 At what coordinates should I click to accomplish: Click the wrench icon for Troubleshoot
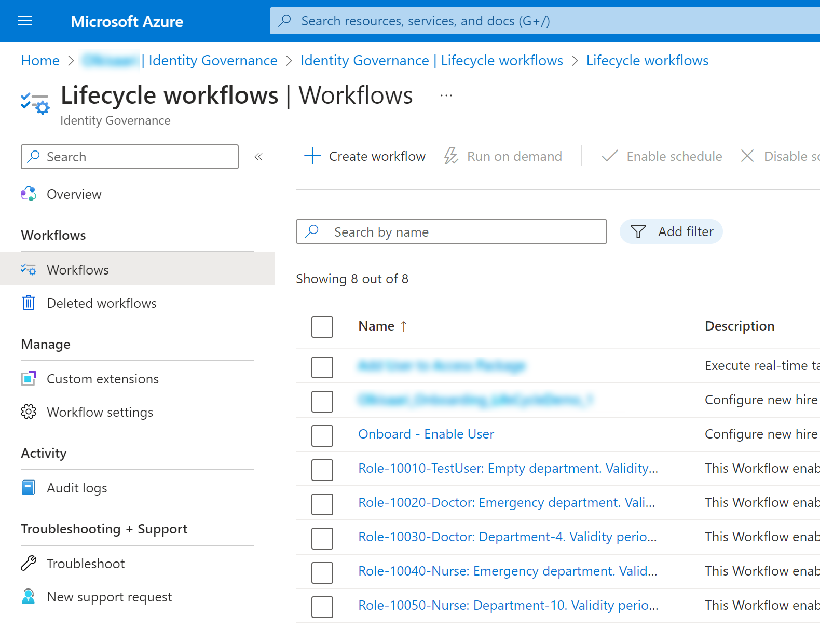coord(29,563)
